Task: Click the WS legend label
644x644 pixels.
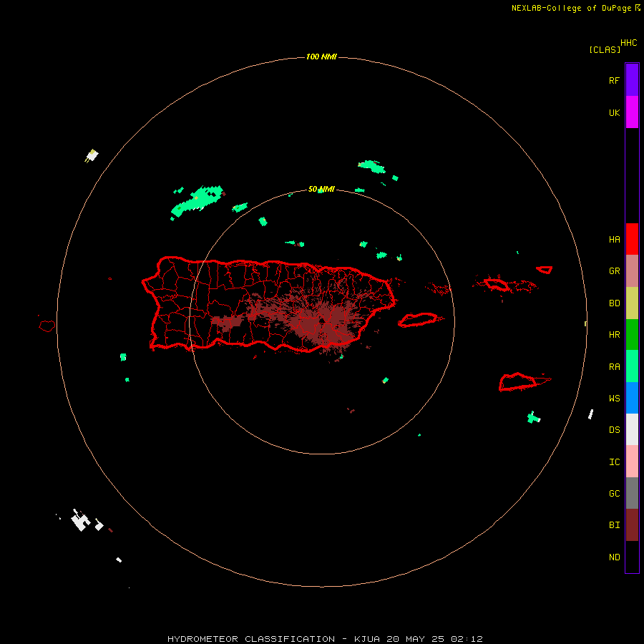Action: tap(614, 398)
